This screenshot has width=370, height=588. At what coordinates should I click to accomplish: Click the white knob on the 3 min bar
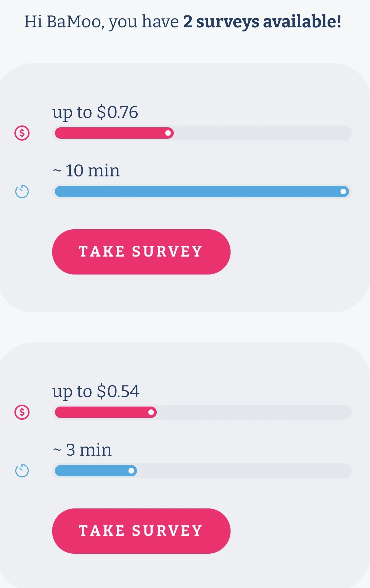coord(131,471)
